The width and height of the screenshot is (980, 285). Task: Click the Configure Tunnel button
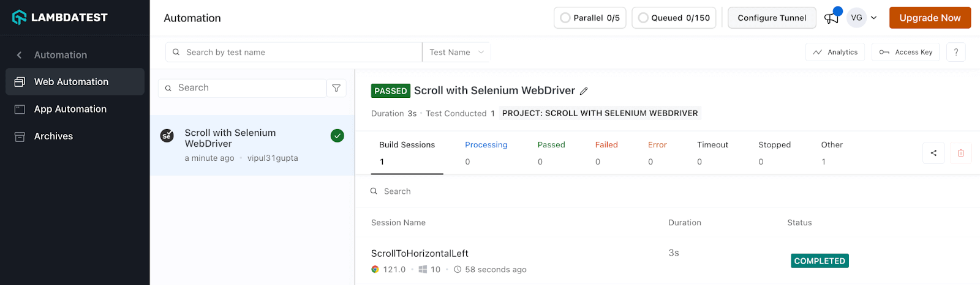(771, 18)
